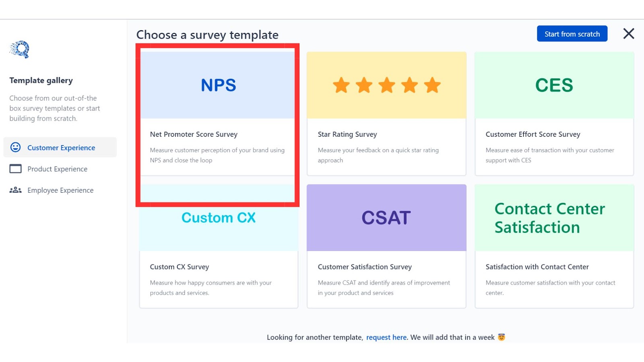
Task: Click the Employee Experience people icon
Action: click(15, 190)
